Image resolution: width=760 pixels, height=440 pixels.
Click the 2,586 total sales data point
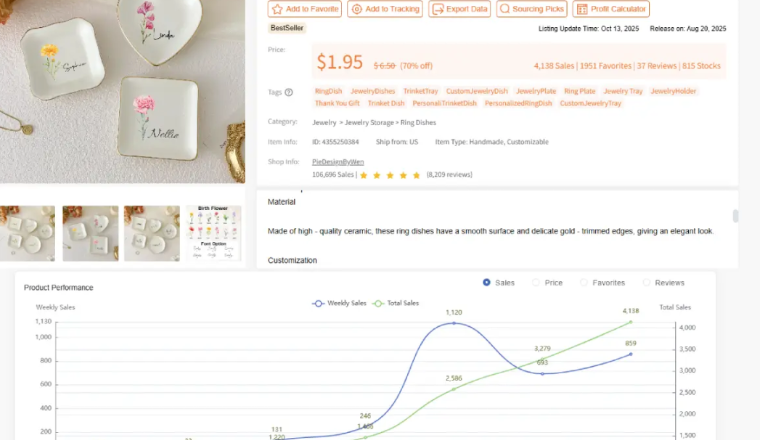(x=454, y=389)
